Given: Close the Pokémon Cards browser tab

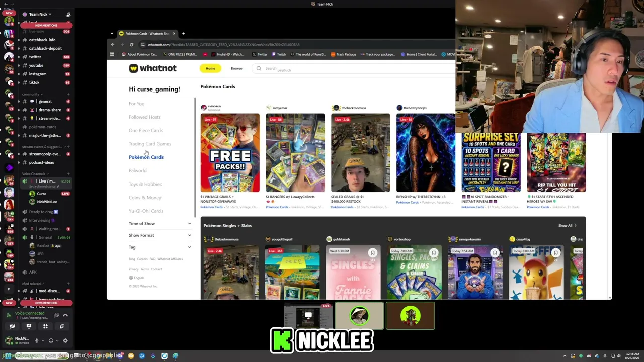Looking at the screenshot, I should [x=174, y=34].
